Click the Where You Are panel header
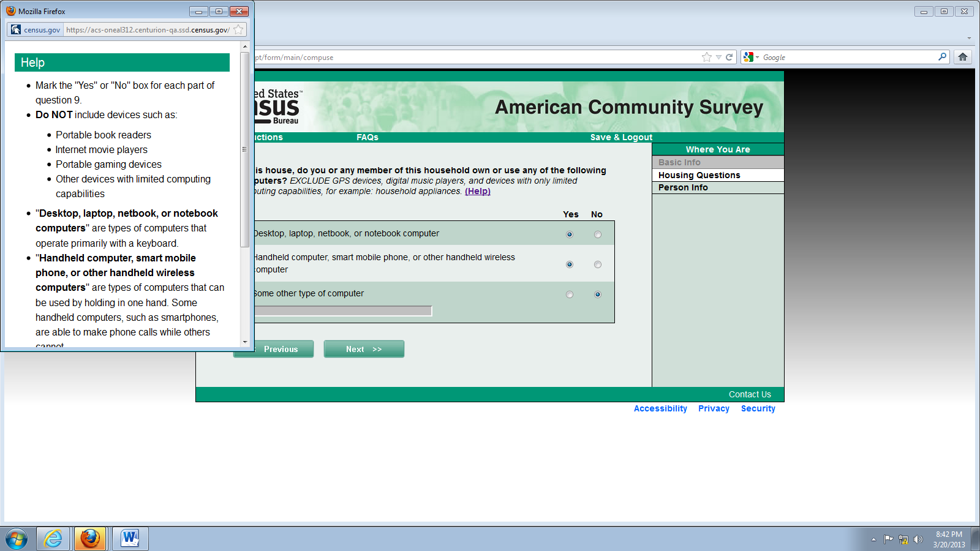The height and width of the screenshot is (551, 980). tap(718, 149)
